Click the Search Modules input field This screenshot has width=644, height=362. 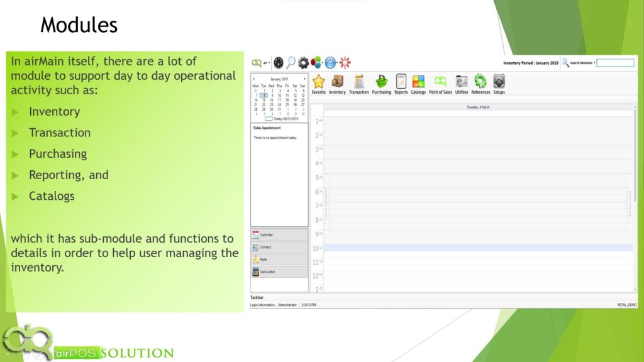(x=615, y=63)
